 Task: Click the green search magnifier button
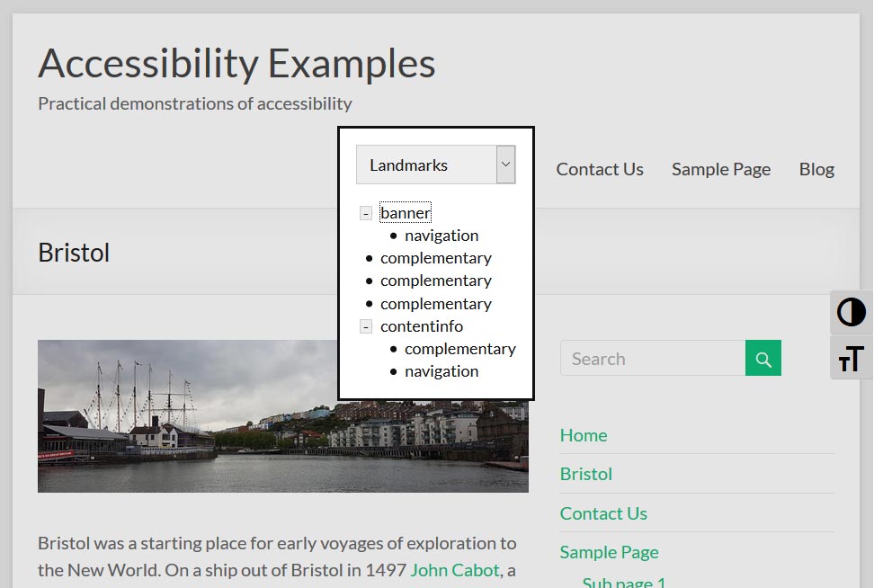point(763,358)
